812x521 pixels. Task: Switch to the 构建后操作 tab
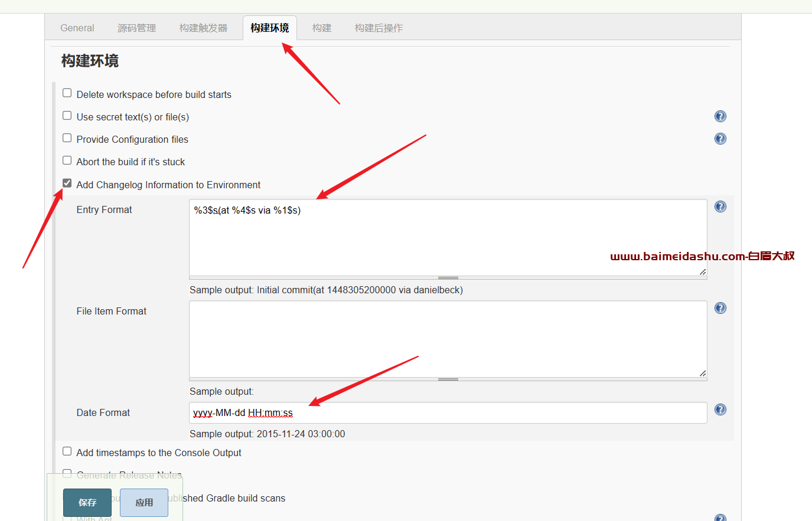tap(379, 28)
